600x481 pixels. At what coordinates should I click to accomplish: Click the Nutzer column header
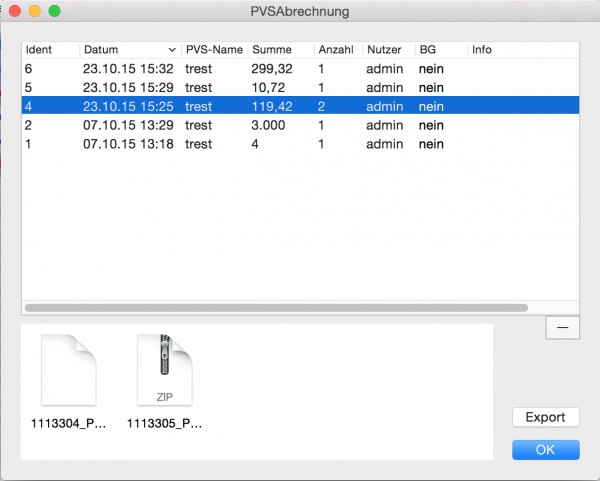click(x=384, y=50)
